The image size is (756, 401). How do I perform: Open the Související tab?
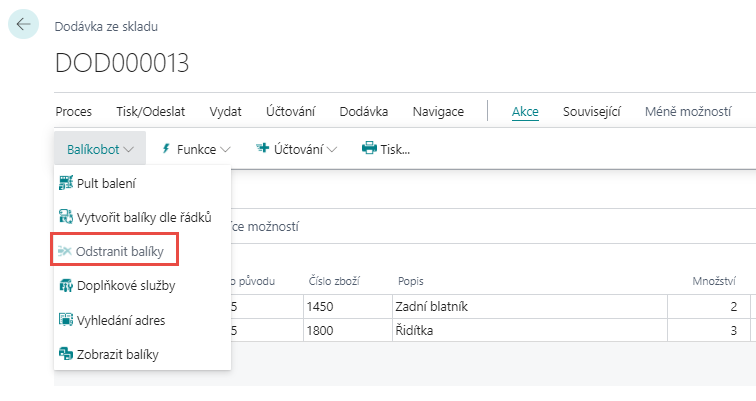(592, 112)
